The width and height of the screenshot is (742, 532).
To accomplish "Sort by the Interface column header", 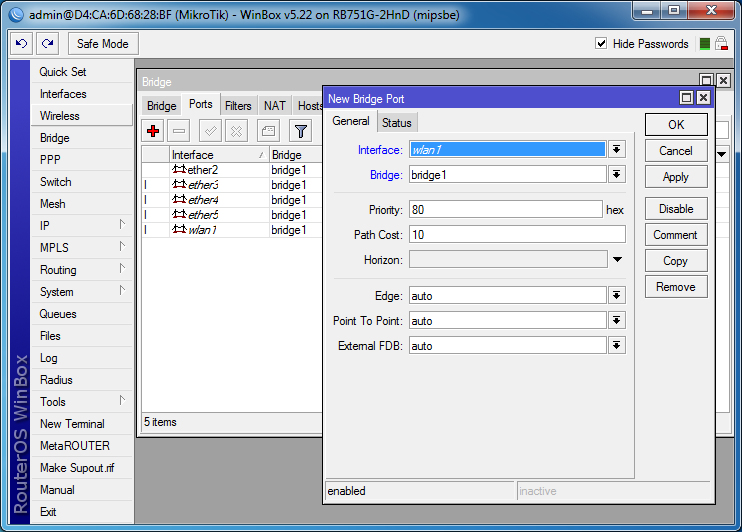I will pos(219,155).
